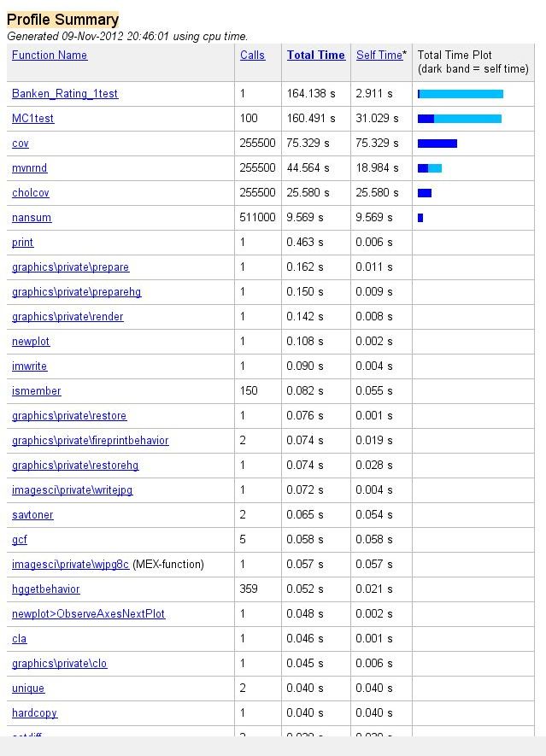Click the ismember function link
This screenshot has width=546, height=756.
(x=37, y=391)
